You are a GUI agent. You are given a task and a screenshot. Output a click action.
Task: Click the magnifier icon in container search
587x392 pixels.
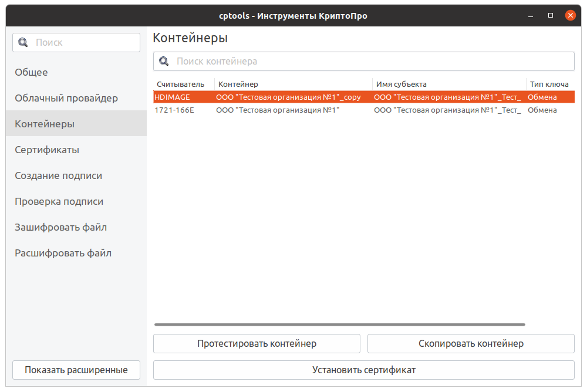tap(164, 61)
